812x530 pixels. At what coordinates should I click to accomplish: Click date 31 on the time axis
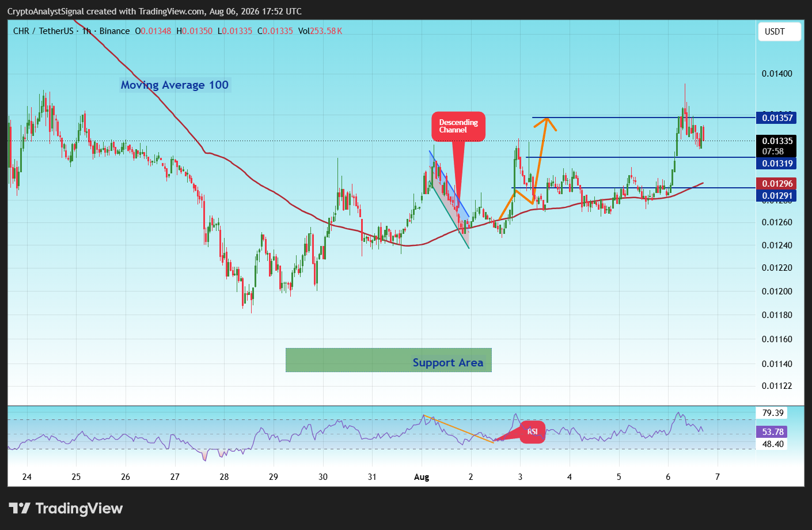pyautogui.click(x=372, y=477)
